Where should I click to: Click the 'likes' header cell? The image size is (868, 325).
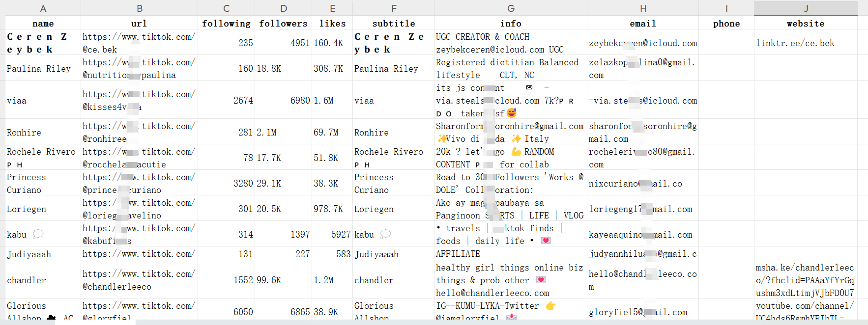click(x=333, y=23)
